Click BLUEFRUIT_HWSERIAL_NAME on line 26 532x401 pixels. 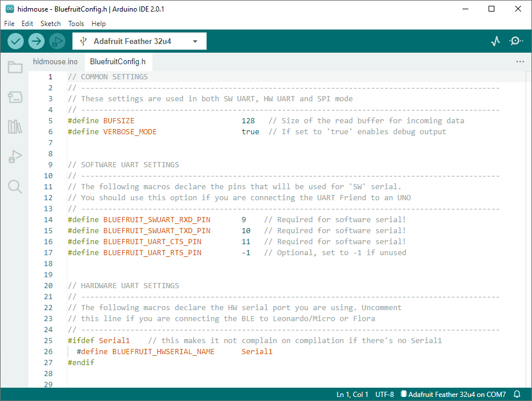(163, 352)
